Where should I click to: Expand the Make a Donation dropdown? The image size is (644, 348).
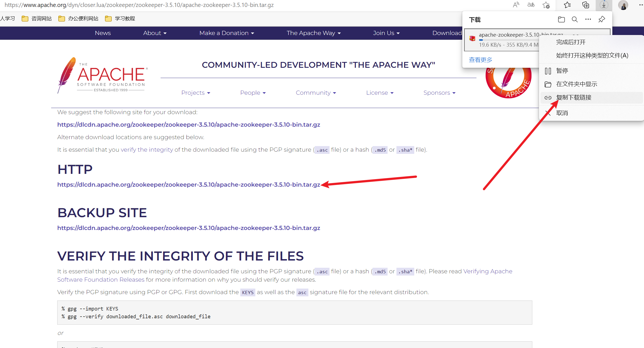[x=227, y=33]
